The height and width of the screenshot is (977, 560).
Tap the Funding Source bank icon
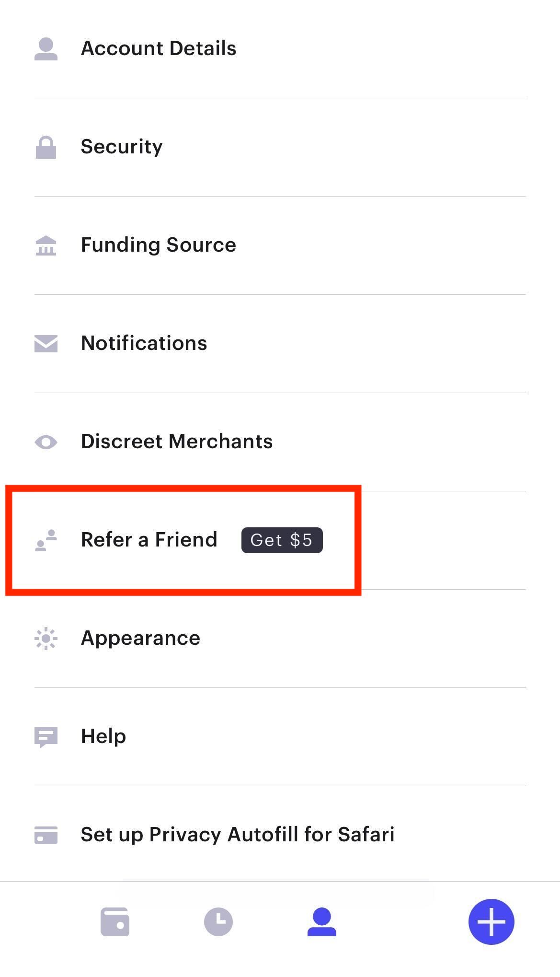pyautogui.click(x=46, y=245)
